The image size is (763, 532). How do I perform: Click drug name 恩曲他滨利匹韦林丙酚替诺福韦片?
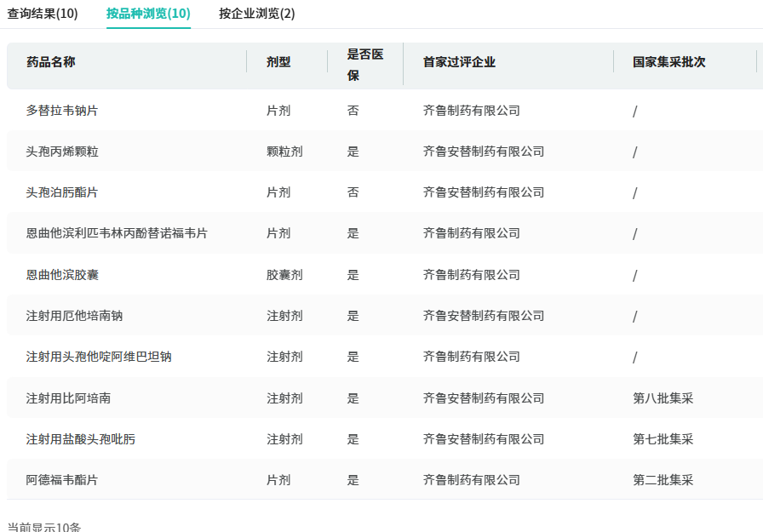117,233
